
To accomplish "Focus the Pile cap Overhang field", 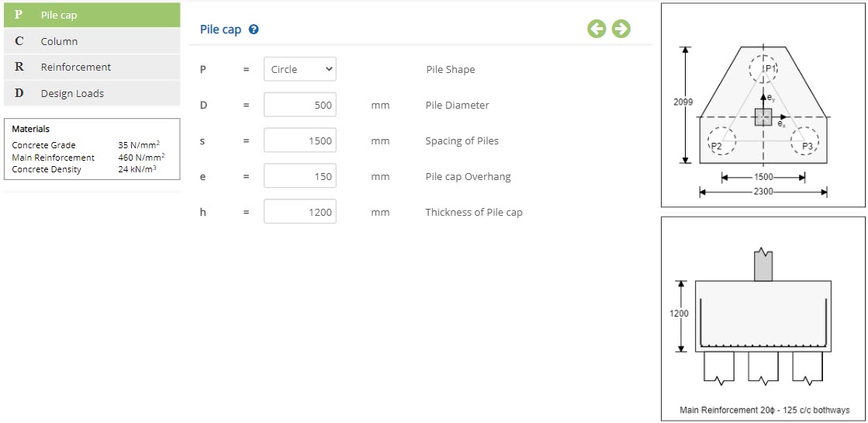I will (x=300, y=176).
